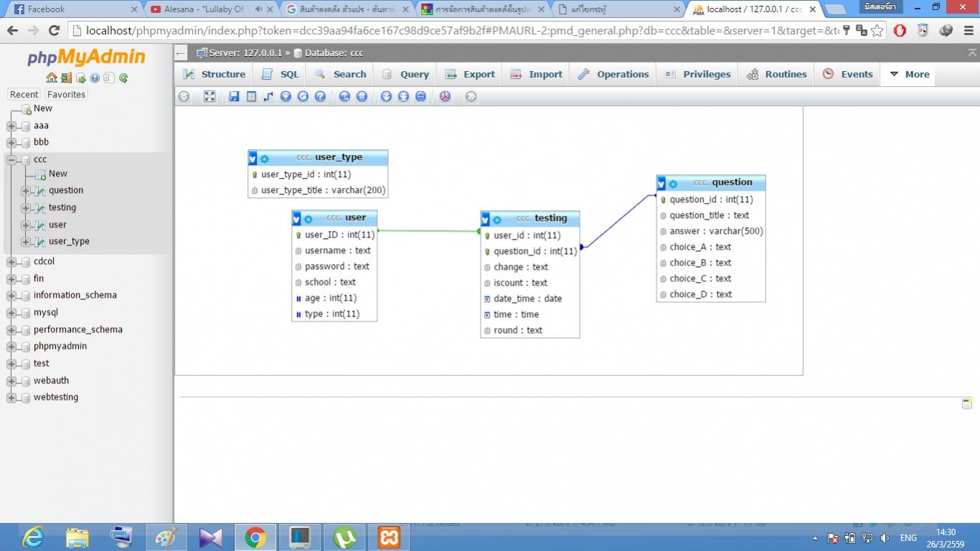980x551 pixels.
Task: Switch to the Export tab
Action: 470,74
